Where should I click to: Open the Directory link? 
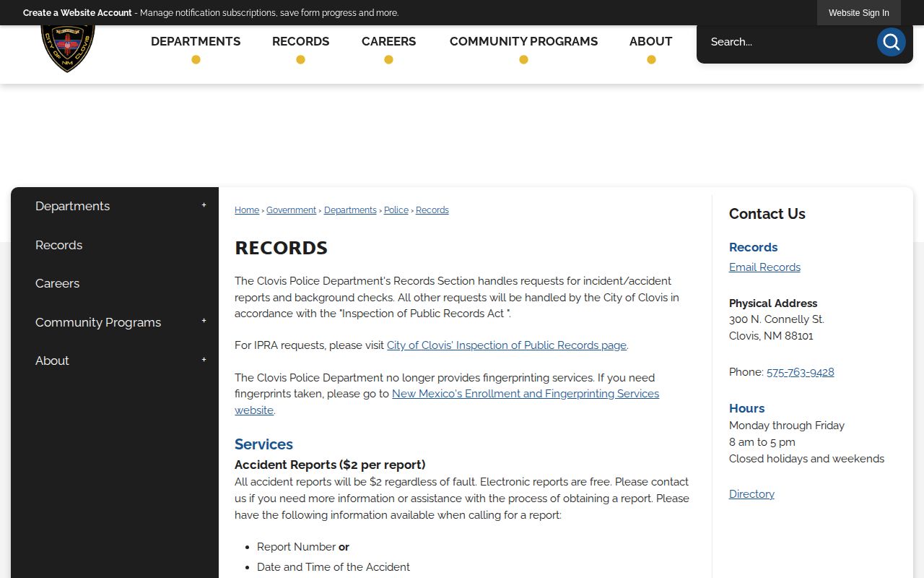(751, 494)
